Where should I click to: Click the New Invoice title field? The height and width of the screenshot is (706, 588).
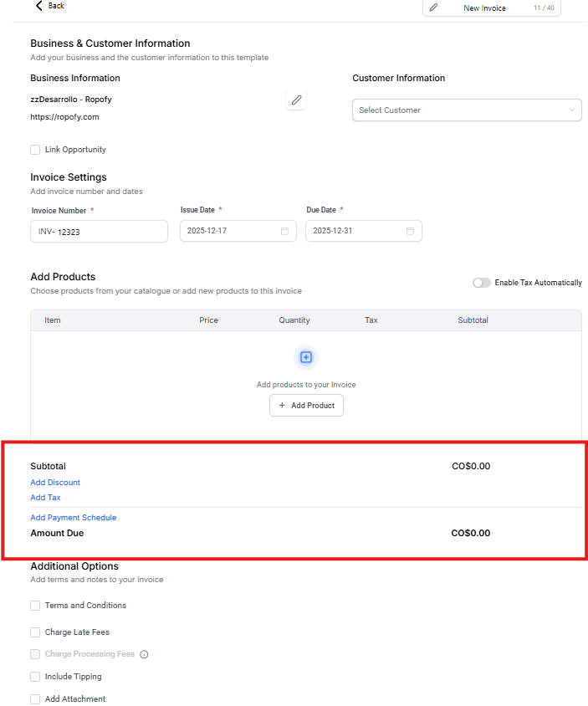pos(485,8)
